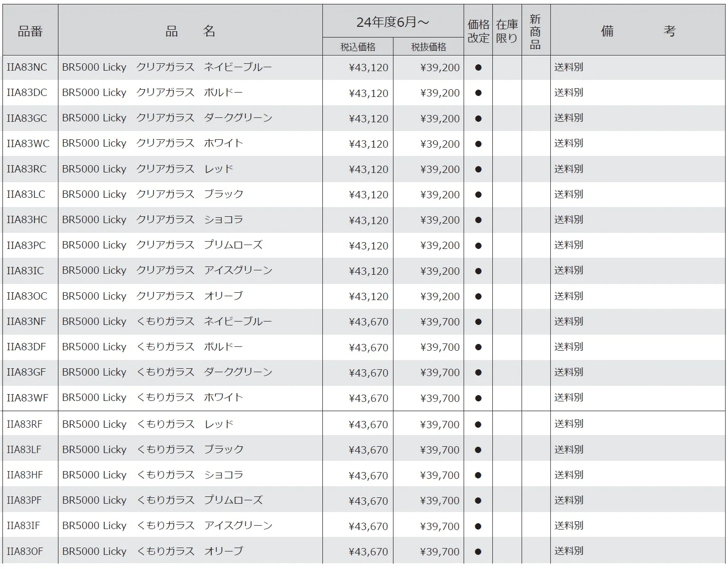Click product name くもりガラス オリーブ
The width and height of the screenshot is (728, 569).
click(x=189, y=551)
